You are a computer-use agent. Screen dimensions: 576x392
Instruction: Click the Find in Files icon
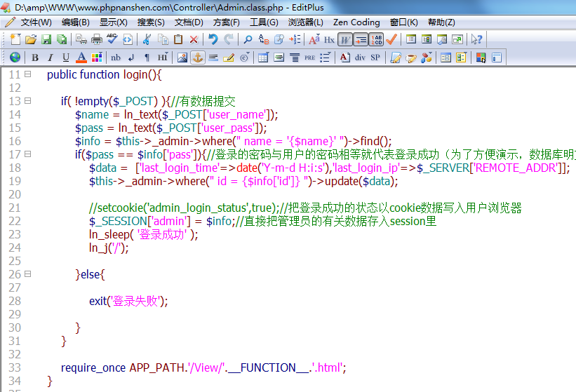(x=279, y=39)
